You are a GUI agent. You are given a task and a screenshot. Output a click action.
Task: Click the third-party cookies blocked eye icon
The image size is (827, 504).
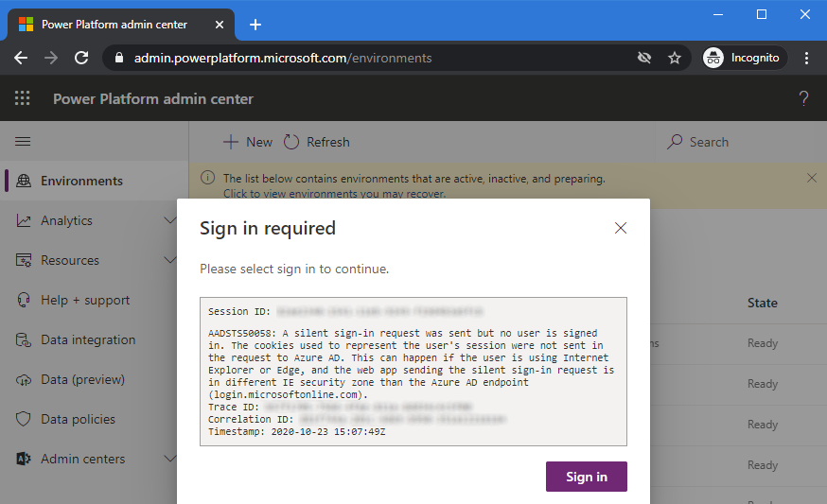pos(644,58)
